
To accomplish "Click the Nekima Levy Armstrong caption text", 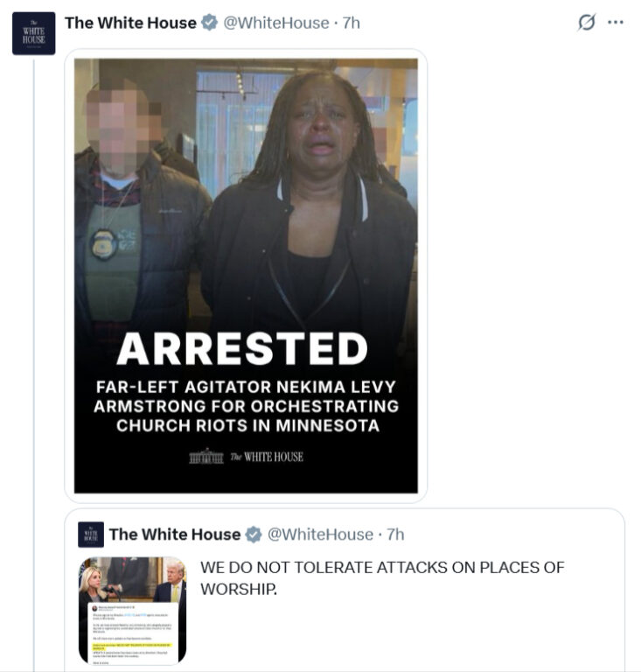I will coord(247,406).
